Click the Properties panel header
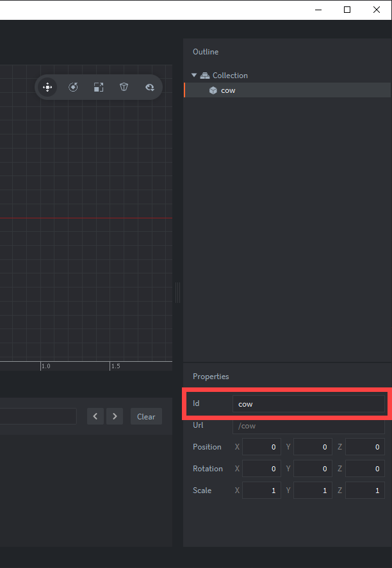This screenshot has width=392, height=568. pyautogui.click(x=211, y=377)
